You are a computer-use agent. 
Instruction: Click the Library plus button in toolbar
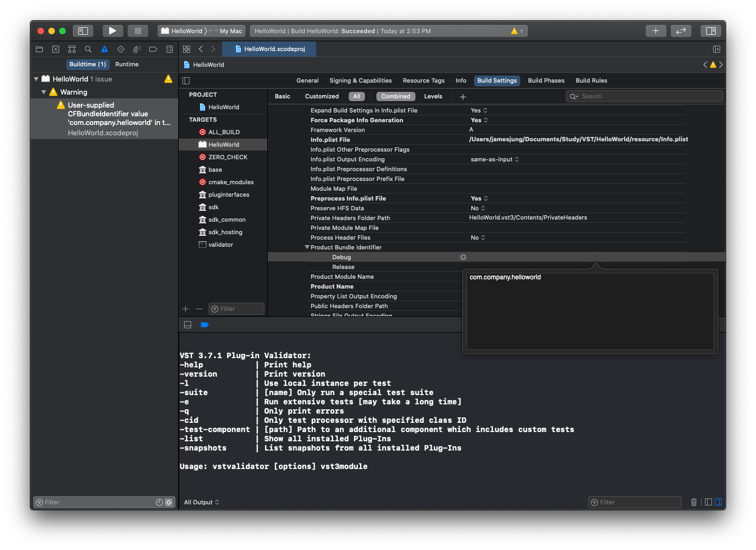[x=656, y=31]
